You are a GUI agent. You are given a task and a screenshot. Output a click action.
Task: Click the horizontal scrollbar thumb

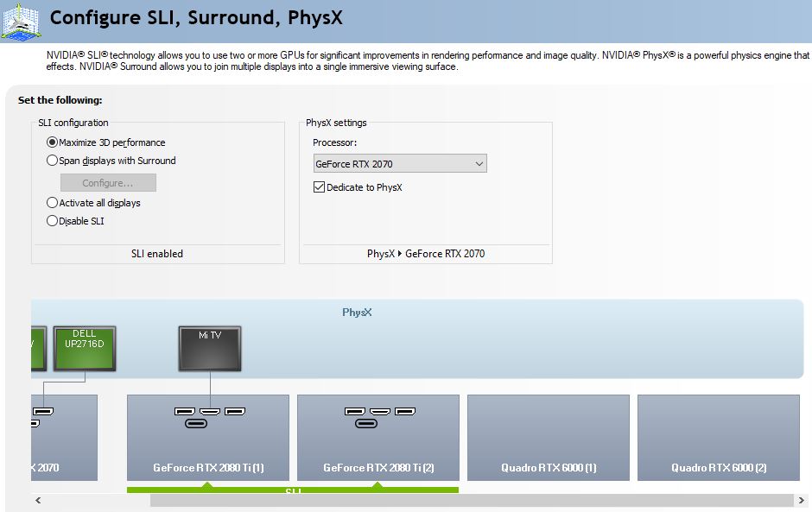(472, 500)
